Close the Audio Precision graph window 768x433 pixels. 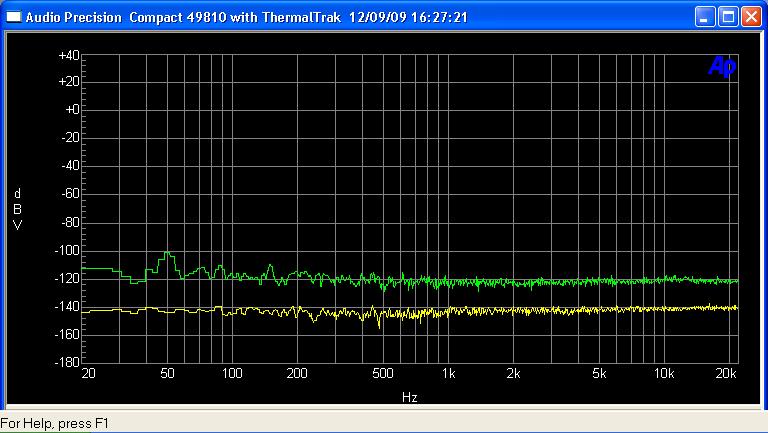pos(751,17)
